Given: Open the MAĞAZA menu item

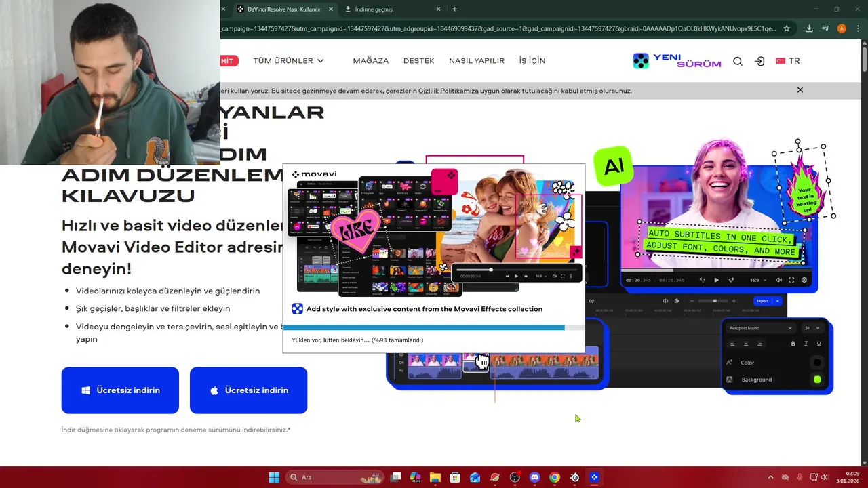Looking at the screenshot, I should 371,61.
